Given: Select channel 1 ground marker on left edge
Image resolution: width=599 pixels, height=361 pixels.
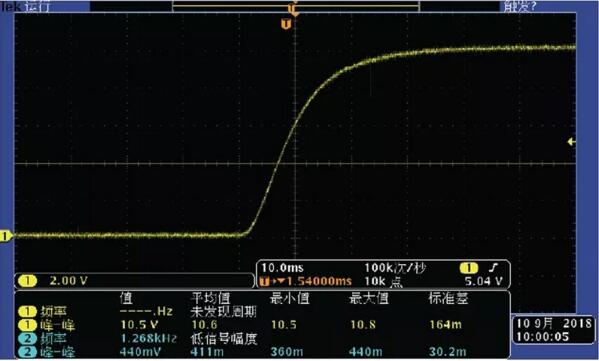Looking at the screenshot, I should tap(5, 236).
